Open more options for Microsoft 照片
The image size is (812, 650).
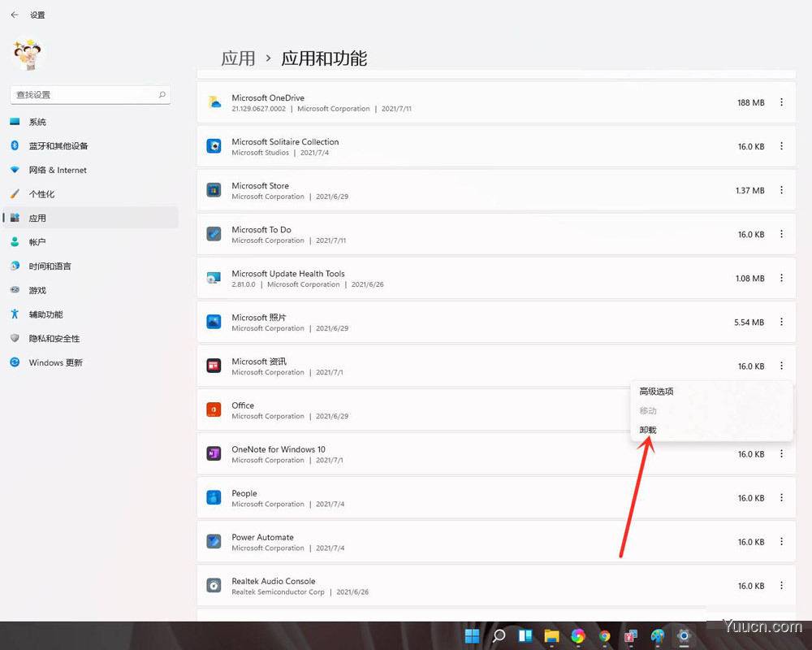click(x=781, y=322)
